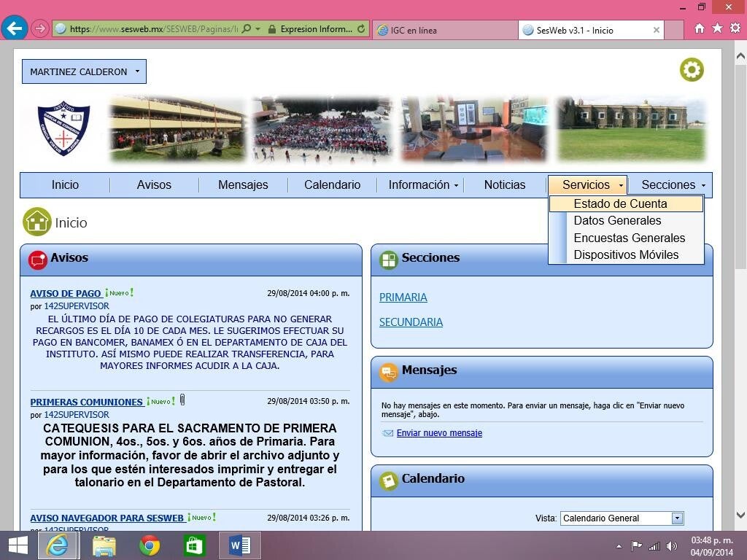
Task: Click the browser back arrow button
Action: [15, 28]
